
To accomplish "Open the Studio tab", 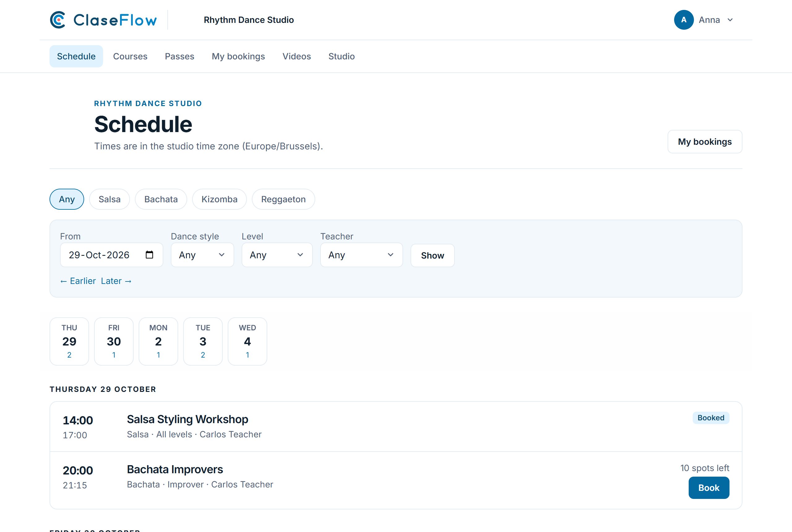I will [341, 56].
